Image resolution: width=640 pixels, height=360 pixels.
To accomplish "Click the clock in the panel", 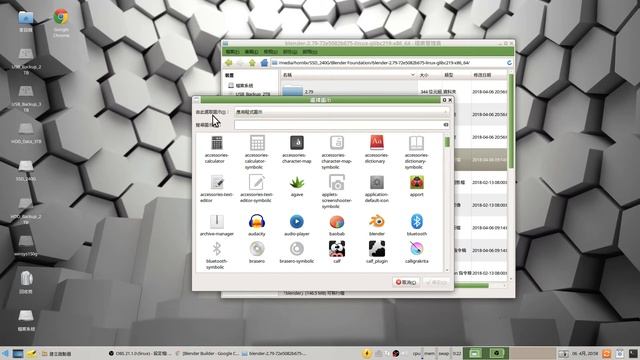I will click(x=584, y=353).
